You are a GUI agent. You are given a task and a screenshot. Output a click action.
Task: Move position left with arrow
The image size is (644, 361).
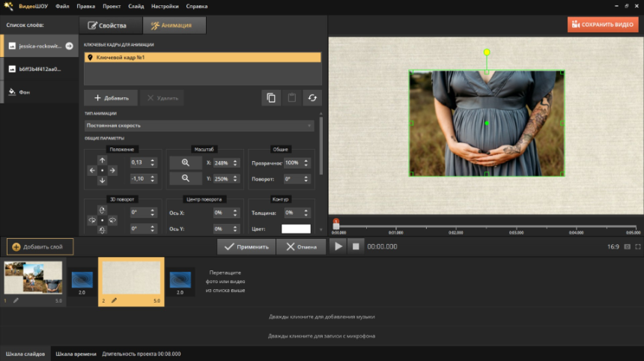(92, 171)
